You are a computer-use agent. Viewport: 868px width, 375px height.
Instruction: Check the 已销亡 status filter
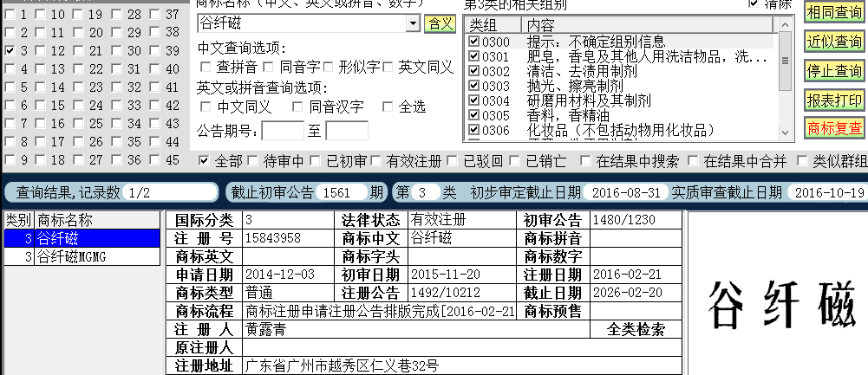515,161
